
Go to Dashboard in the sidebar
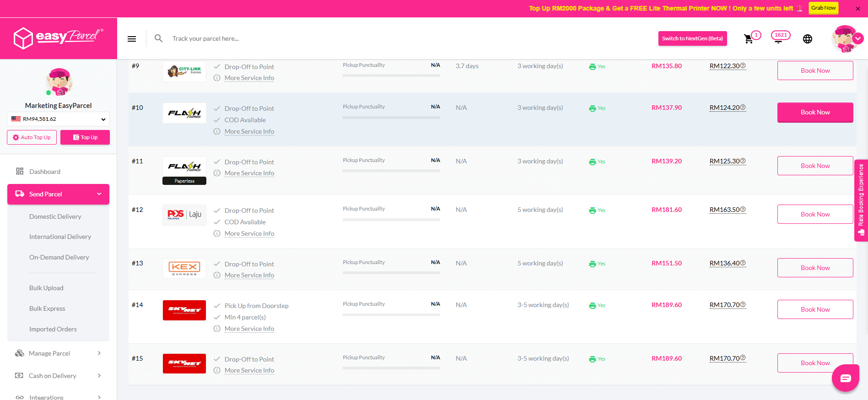pos(45,172)
